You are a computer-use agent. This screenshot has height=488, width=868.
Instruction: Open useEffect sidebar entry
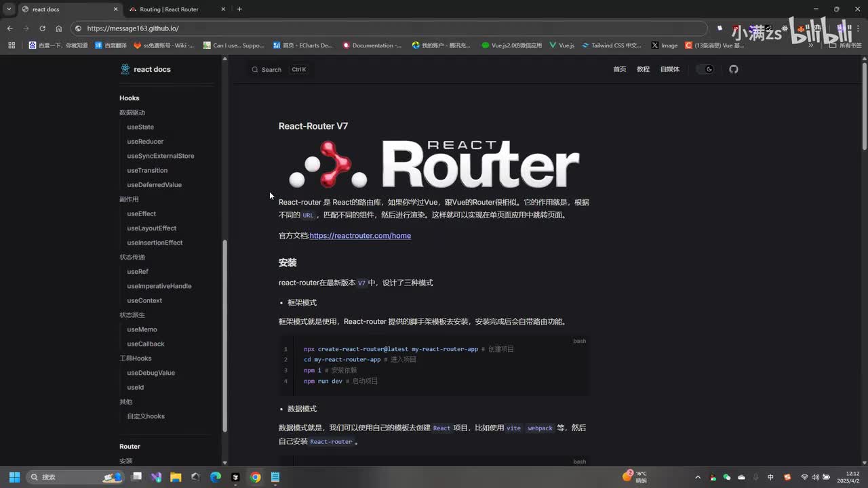click(x=141, y=213)
